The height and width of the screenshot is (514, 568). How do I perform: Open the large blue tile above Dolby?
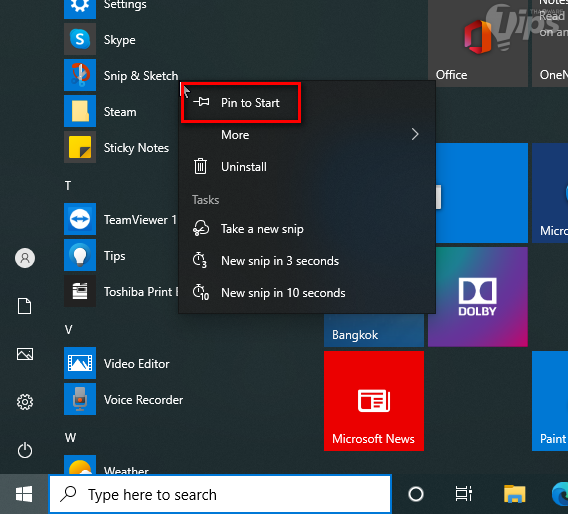click(x=482, y=193)
